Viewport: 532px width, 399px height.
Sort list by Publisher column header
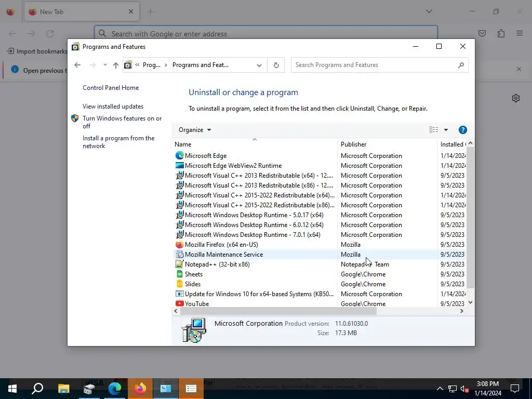387,144
